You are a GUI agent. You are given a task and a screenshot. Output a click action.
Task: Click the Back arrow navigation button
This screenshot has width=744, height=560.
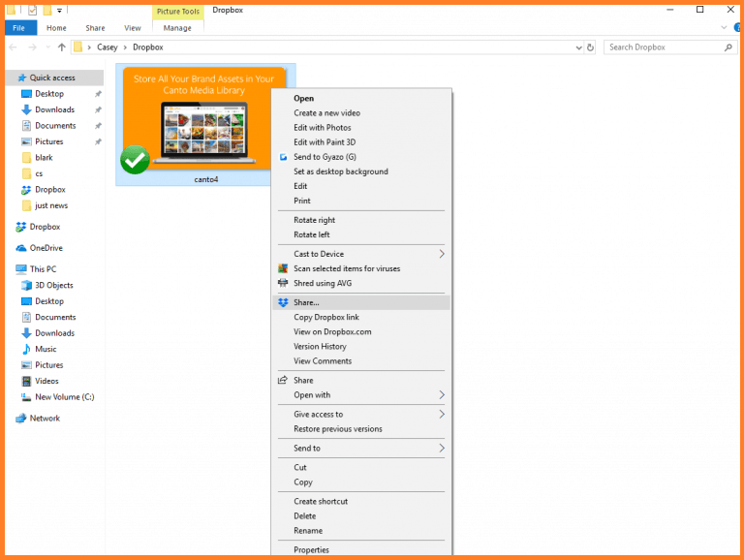(x=13, y=47)
